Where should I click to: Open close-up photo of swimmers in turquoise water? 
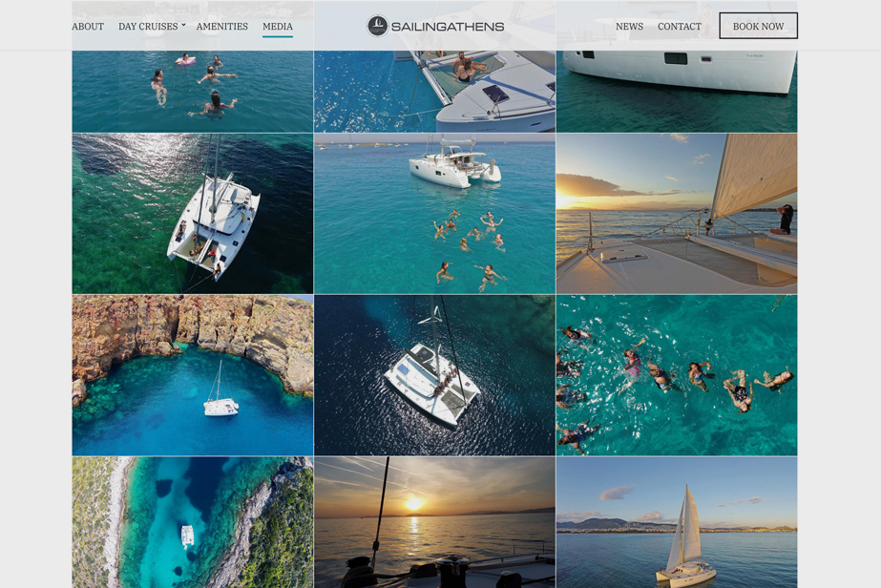(677, 375)
